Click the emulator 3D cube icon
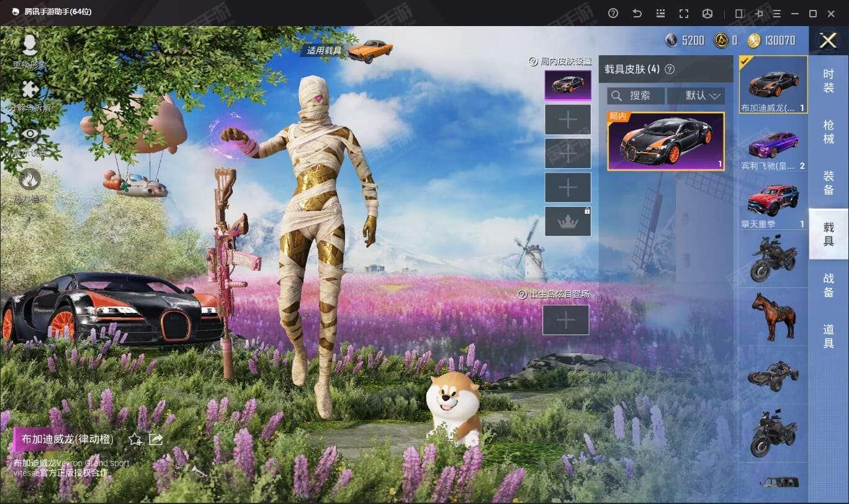849x504 pixels. (x=707, y=13)
